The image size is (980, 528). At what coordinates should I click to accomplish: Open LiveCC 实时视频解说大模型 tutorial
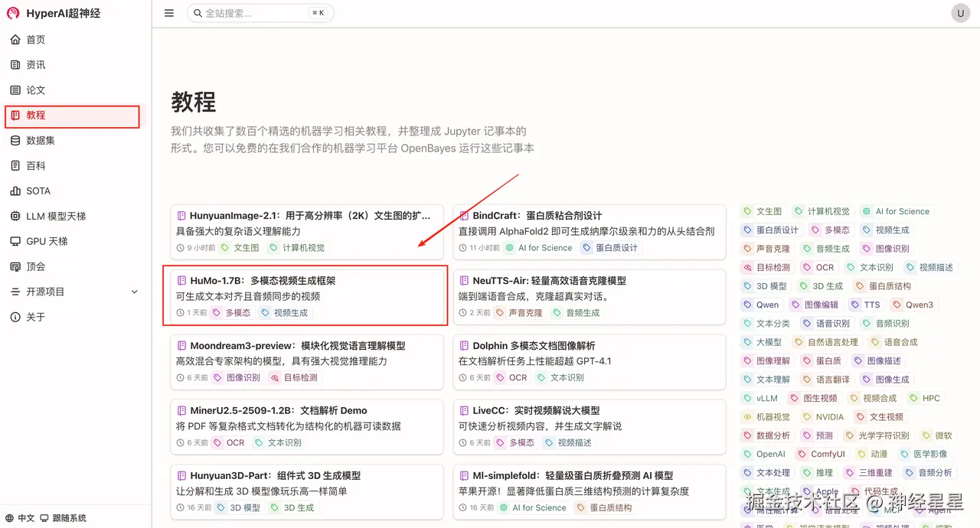(536, 411)
